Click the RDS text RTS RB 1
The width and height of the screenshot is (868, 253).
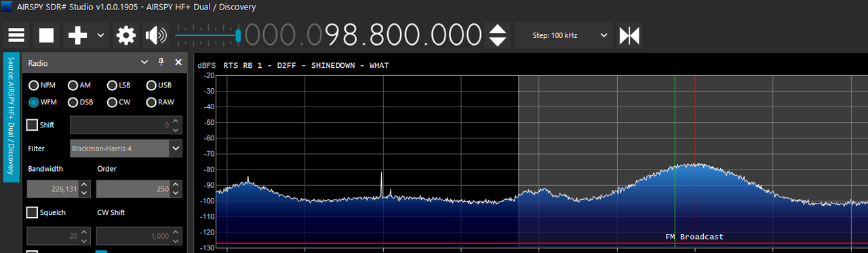tap(247, 66)
